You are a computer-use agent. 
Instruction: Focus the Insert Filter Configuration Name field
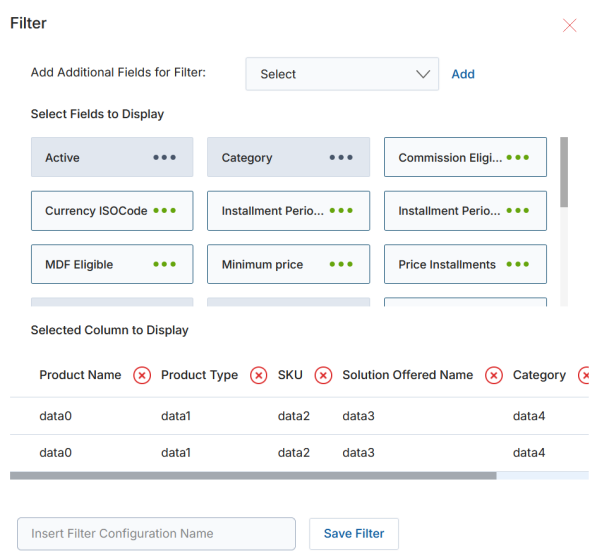(x=156, y=533)
